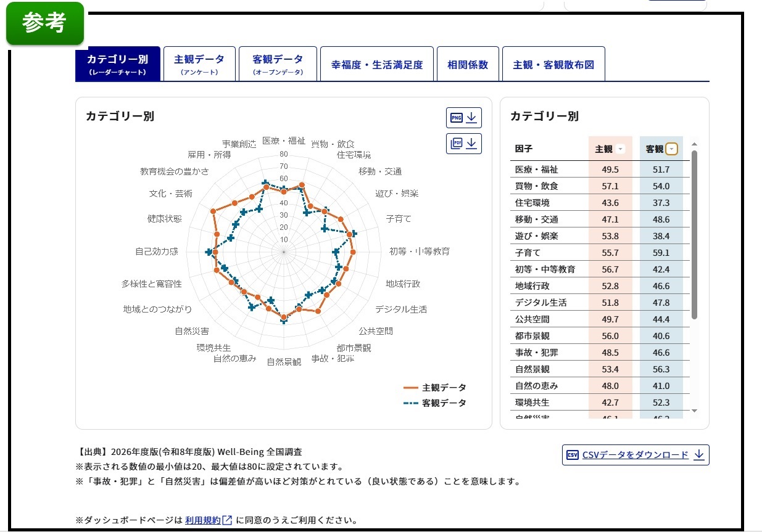
Task: Select the 初等・中等教育 row label in the table
Action: click(x=545, y=269)
